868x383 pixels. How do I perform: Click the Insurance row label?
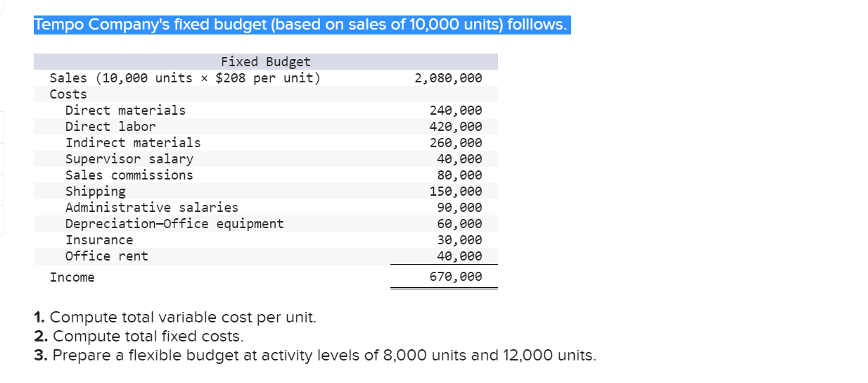(x=98, y=240)
